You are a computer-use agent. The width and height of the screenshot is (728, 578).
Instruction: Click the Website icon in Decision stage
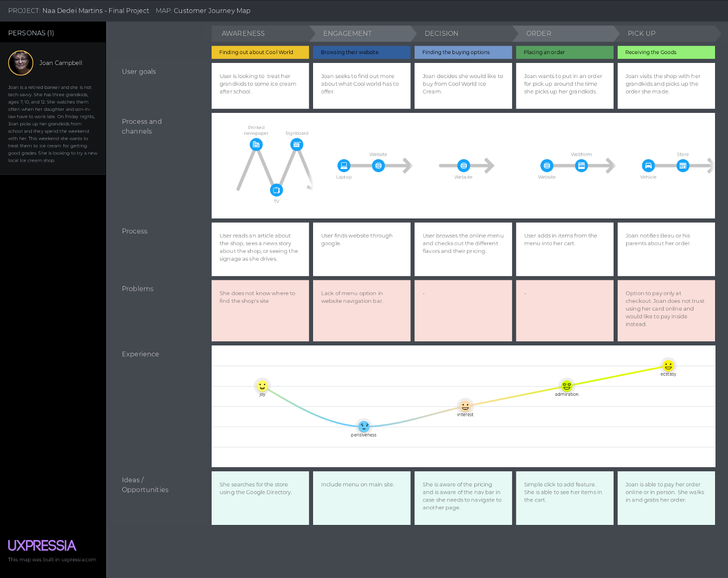[463, 166]
